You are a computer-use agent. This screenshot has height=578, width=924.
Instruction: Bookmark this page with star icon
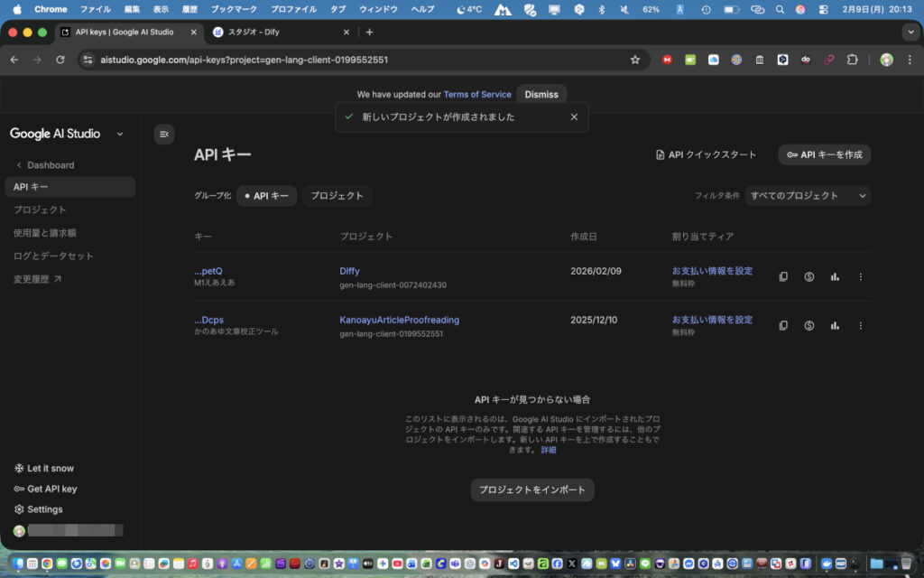click(635, 60)
